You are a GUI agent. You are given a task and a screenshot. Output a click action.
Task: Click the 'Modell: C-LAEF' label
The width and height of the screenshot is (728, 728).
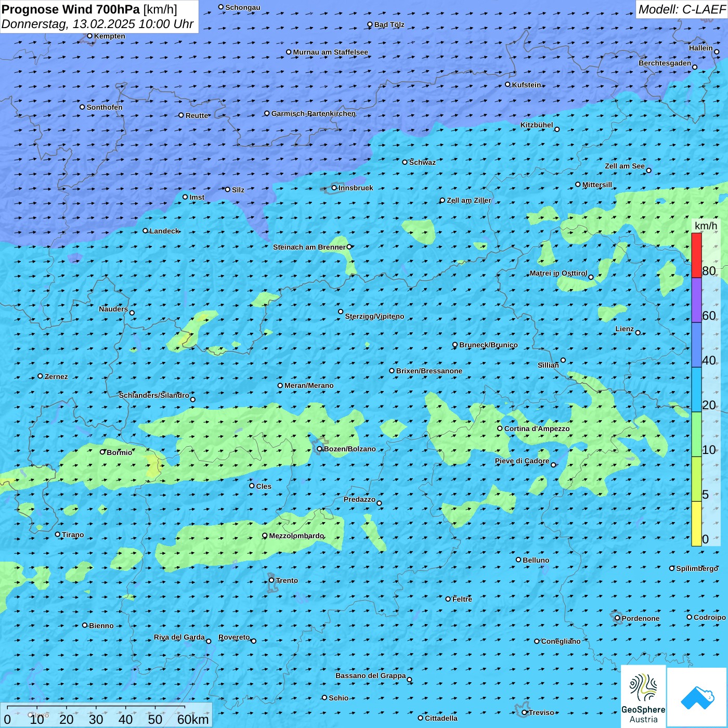682,9
